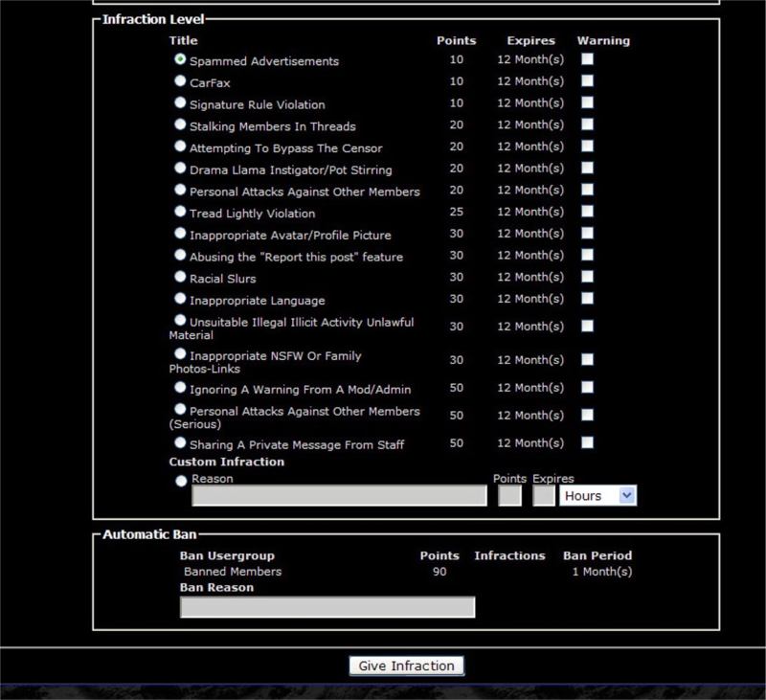Viewport: 766px width, 700px height.
Task: Check the Warning box for CarFax
Action: [x=587, y=80]
